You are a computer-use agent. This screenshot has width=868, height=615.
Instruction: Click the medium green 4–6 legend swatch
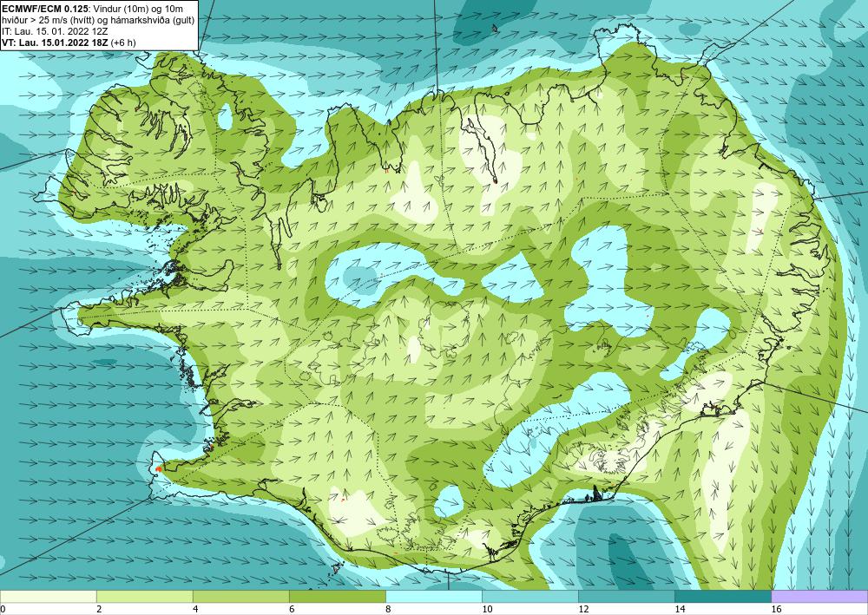tap(240, 596)
